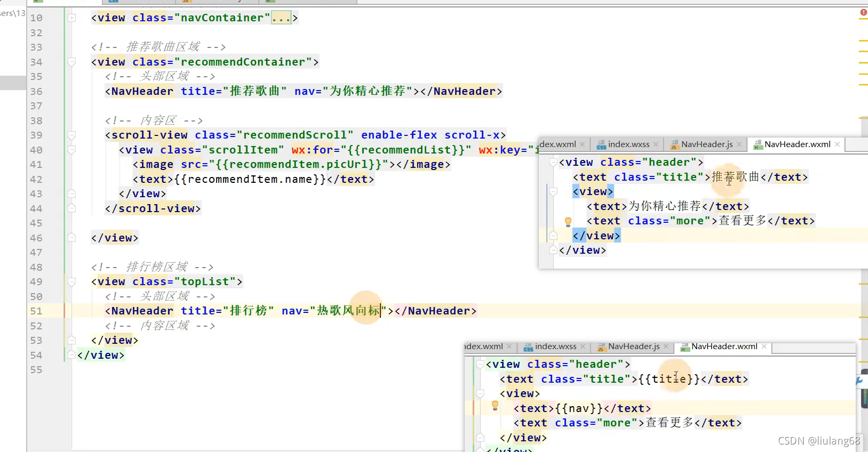This screenshot has height=452, width=868.
Task: Close the index.wxss tab in the 推荐歌曲 panel
Action: point(656,144)
